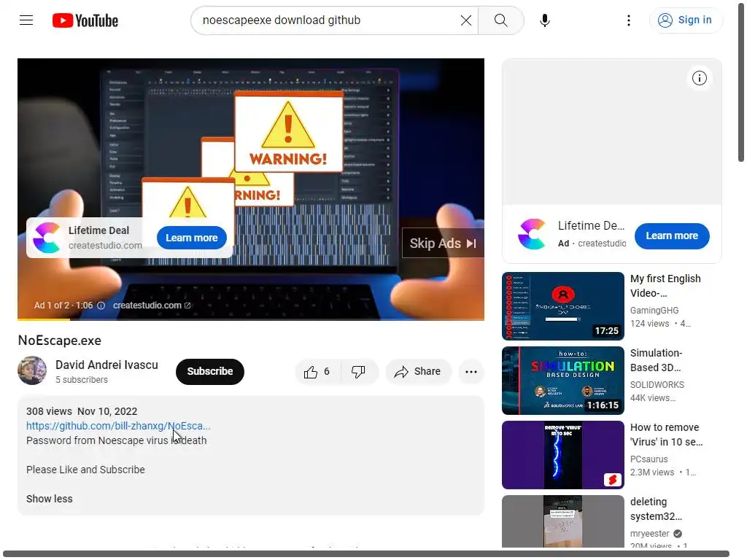Open David Andrei Ivascu channel avatar

point(32,370)
